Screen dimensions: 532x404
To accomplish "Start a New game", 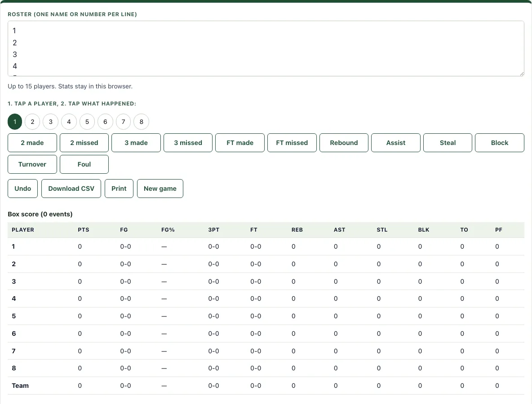I will point(160,189).
